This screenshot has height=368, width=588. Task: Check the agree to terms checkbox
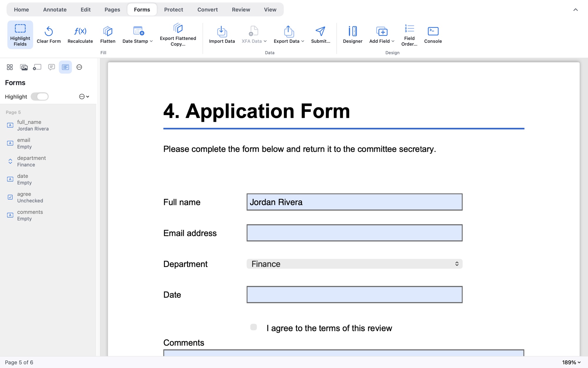[x=253, y=327]
